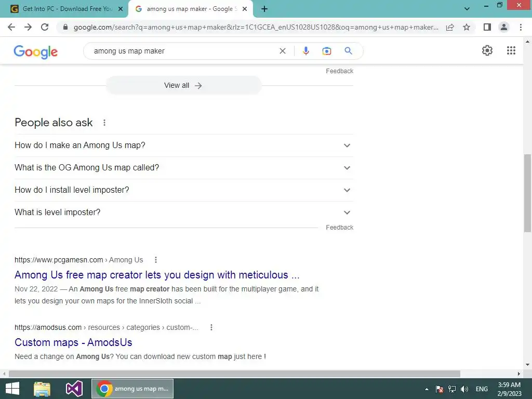
Task: Search by voice microphone icon
Action: pyautogui.click(x=305, y=51)
